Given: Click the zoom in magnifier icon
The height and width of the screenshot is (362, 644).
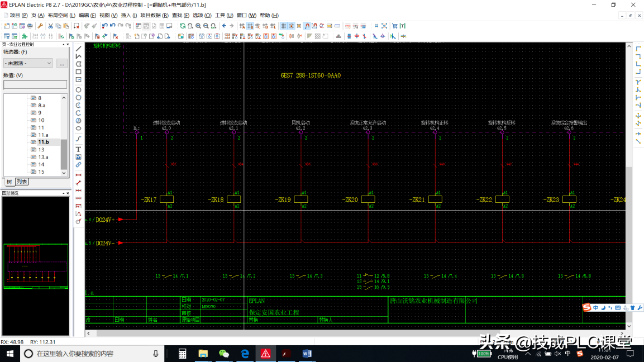Looking at the screenshot, I should 198,26.
